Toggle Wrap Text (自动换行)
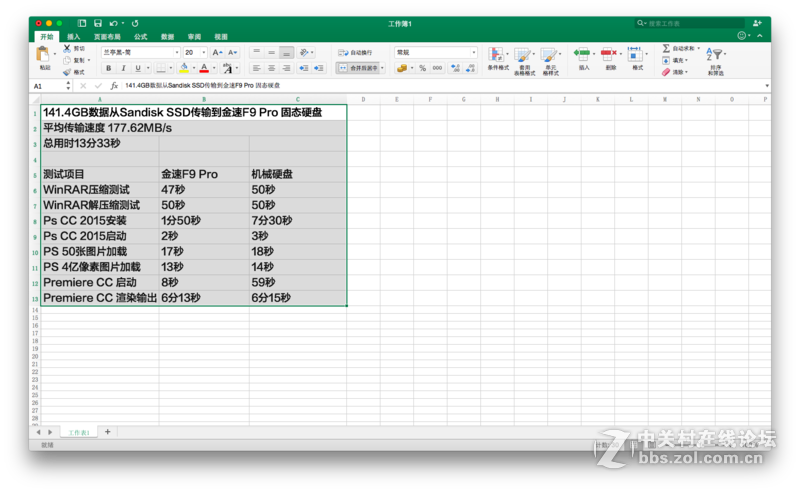 click(x=354, y=52)
